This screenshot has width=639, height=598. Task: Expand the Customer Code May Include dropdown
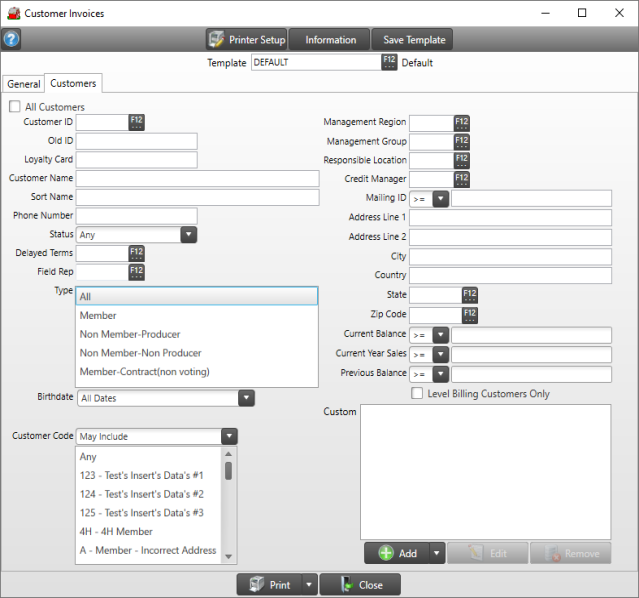click(x=229, y=436)
